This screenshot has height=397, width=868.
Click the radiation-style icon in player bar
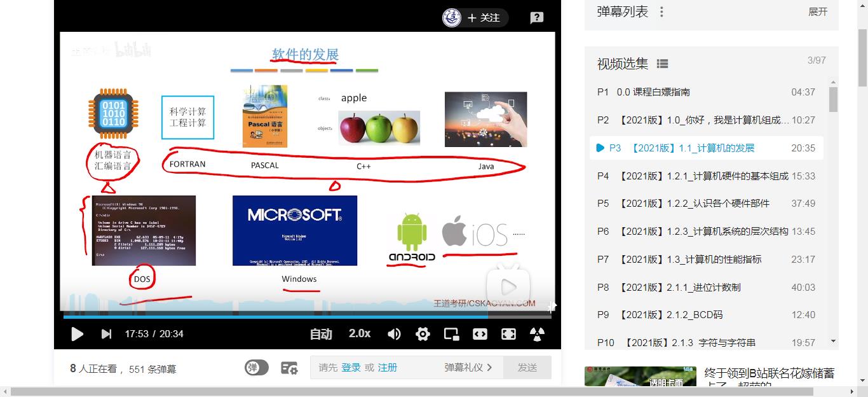coord(537,334)
